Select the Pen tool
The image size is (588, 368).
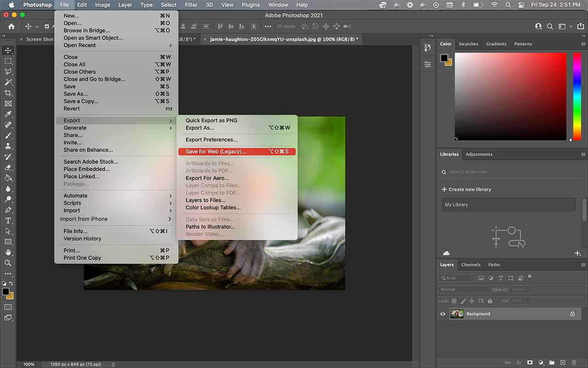(x=8, y=210)
